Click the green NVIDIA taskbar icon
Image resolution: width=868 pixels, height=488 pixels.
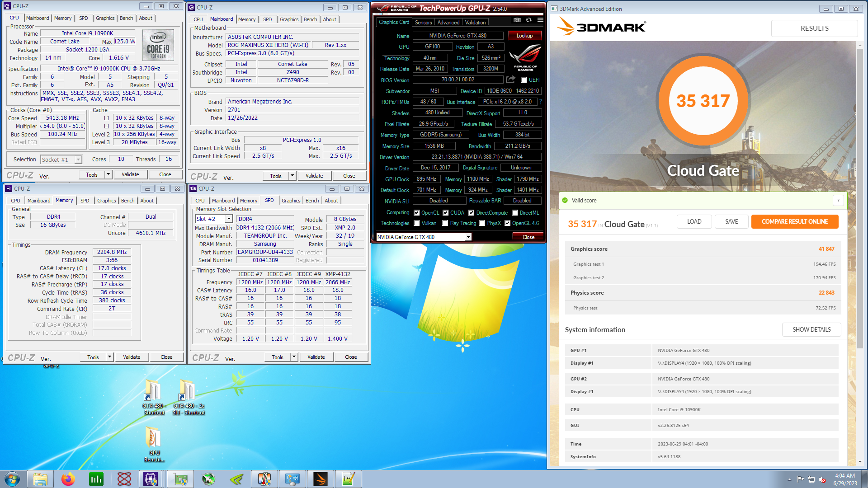coord(236,479)
